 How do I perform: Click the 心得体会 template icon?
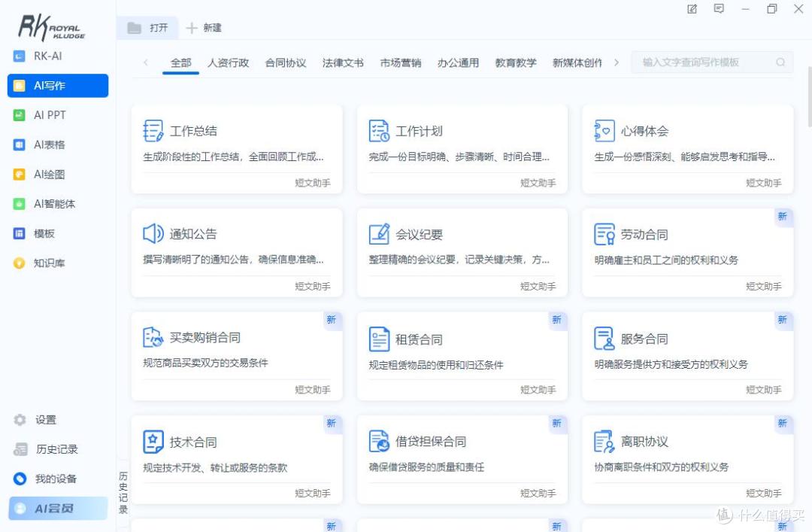coord(604,131)
